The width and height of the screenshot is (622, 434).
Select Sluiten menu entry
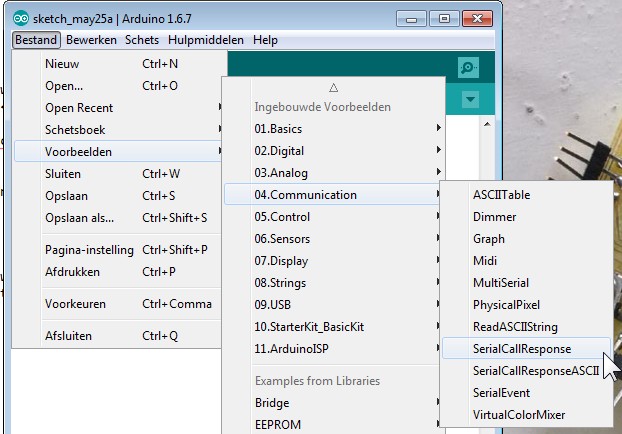(117, 174)
